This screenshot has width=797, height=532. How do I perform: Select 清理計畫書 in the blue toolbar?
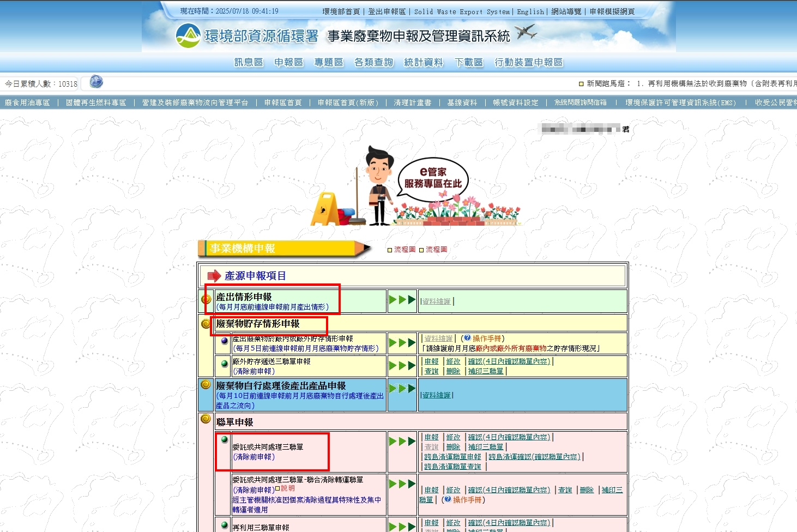(x=412, y=102)
